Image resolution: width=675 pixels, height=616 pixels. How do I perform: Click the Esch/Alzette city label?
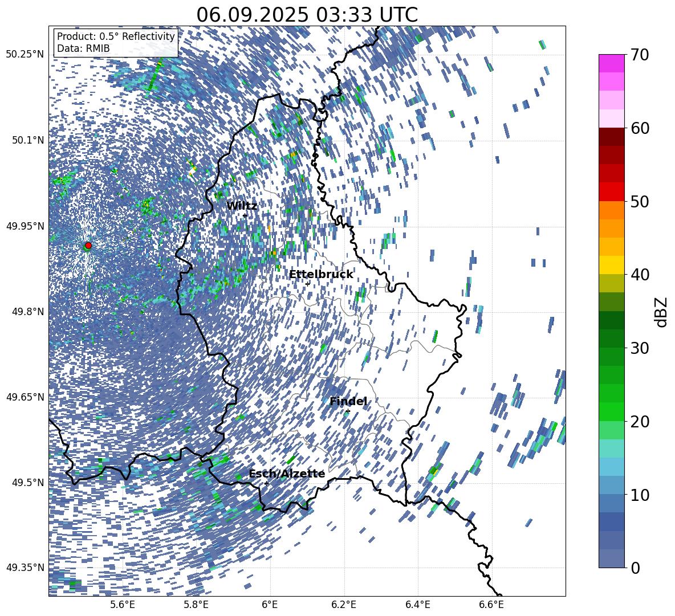287,474
